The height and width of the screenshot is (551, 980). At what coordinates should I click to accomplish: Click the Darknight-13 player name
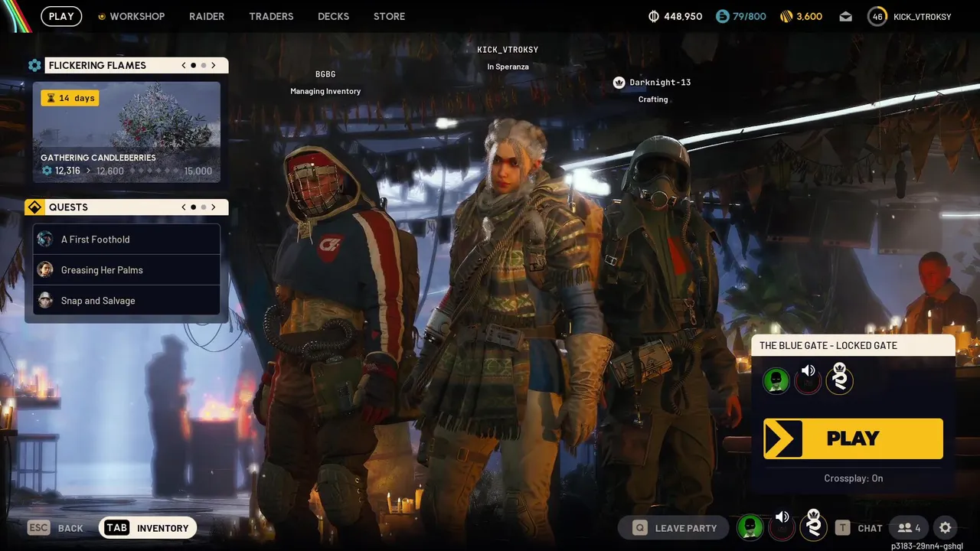(660, 83)
